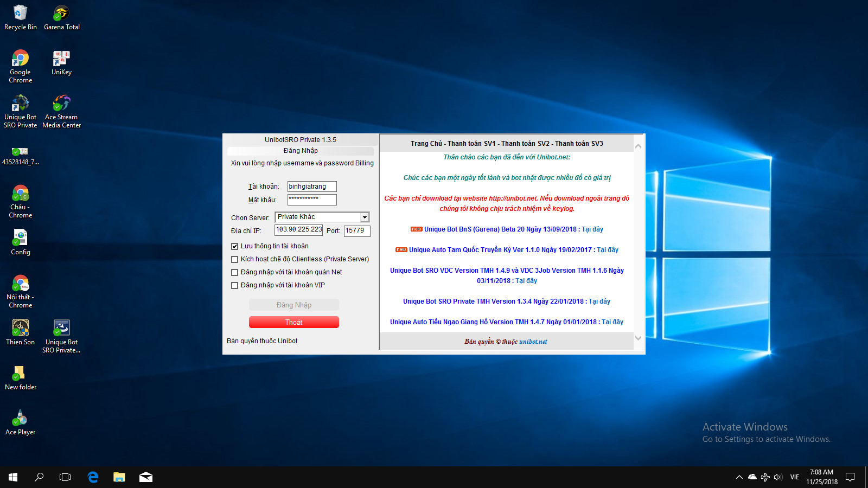The width and height of the screenshot is (868, 488).
Task: Click Tại đây for Tam Quốc Truyền Kỳ
Action: [608, 250]
